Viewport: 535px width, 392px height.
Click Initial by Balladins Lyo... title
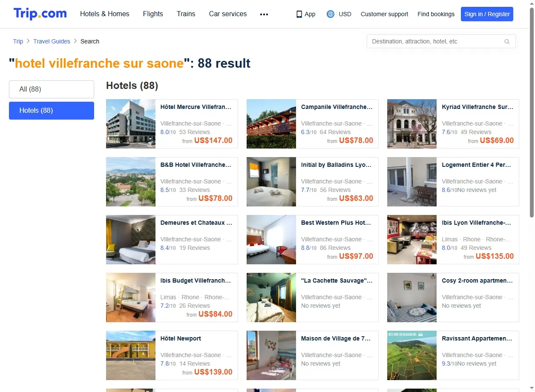pyautogui.click(x=337, y=165)
